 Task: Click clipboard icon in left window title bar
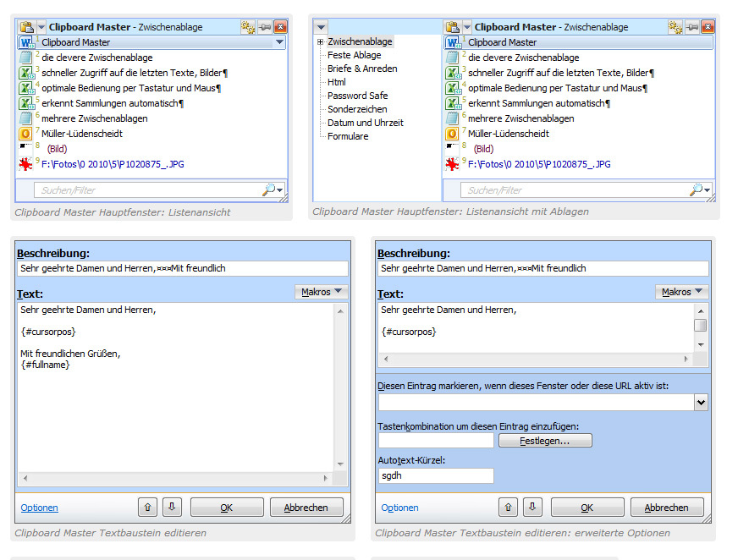[x=27, y=27]
